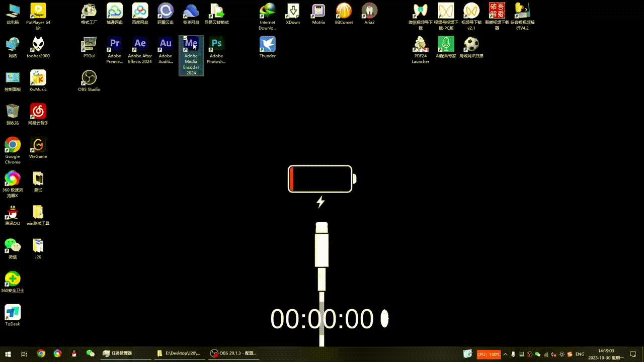Select the PotPlayer 64 bit icon
The image size is (644, 362).
click(38, 11)
